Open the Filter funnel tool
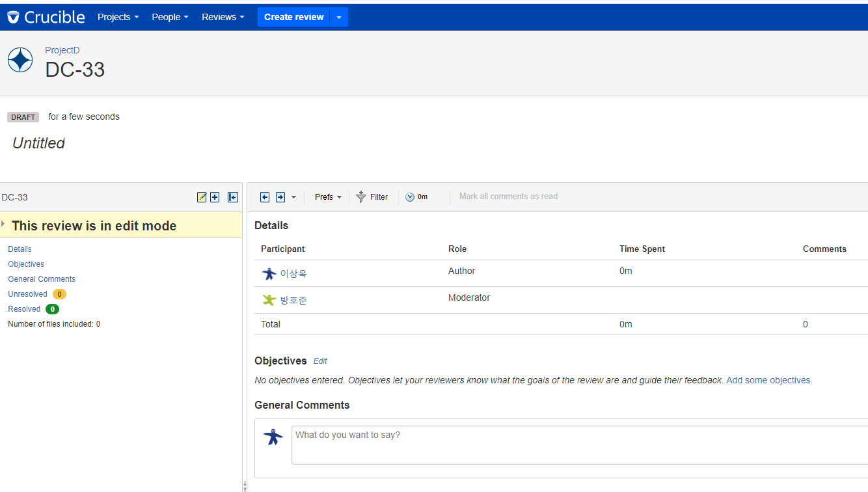 (372, 197)
